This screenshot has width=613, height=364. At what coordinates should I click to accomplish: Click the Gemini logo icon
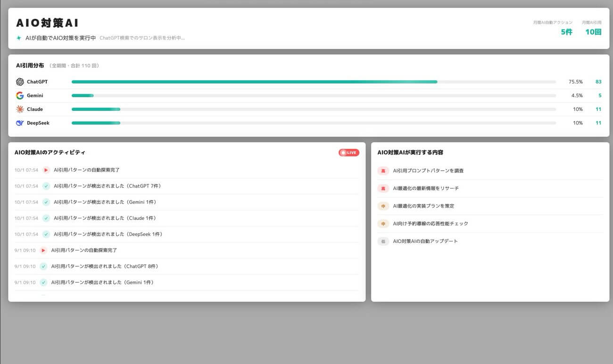[20, 95]
